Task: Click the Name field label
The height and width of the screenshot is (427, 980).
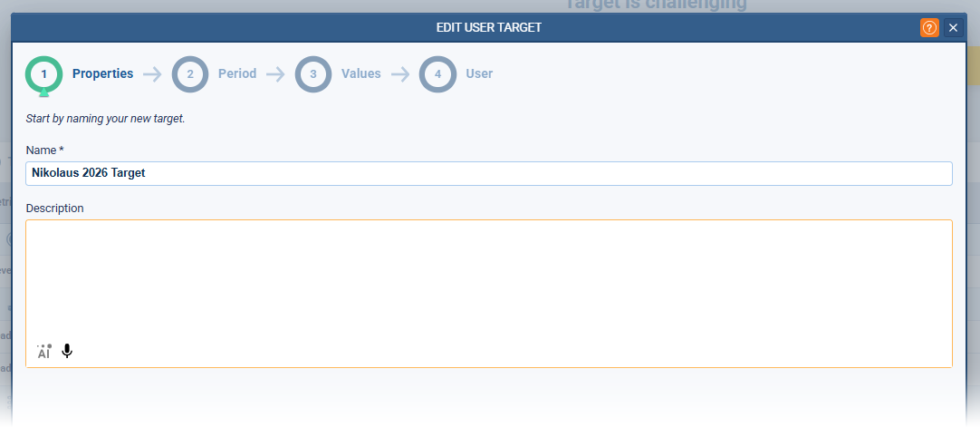Action: [x=44, y=150]
